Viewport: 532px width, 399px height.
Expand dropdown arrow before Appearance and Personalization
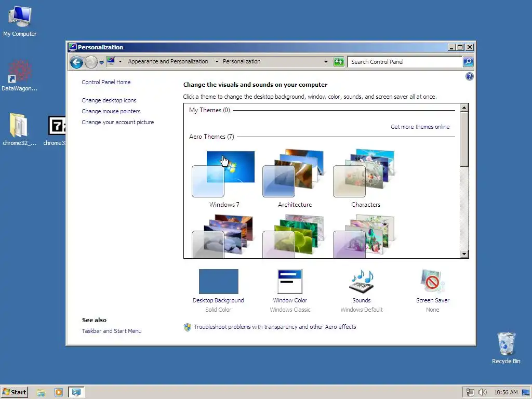pos(120,62)
